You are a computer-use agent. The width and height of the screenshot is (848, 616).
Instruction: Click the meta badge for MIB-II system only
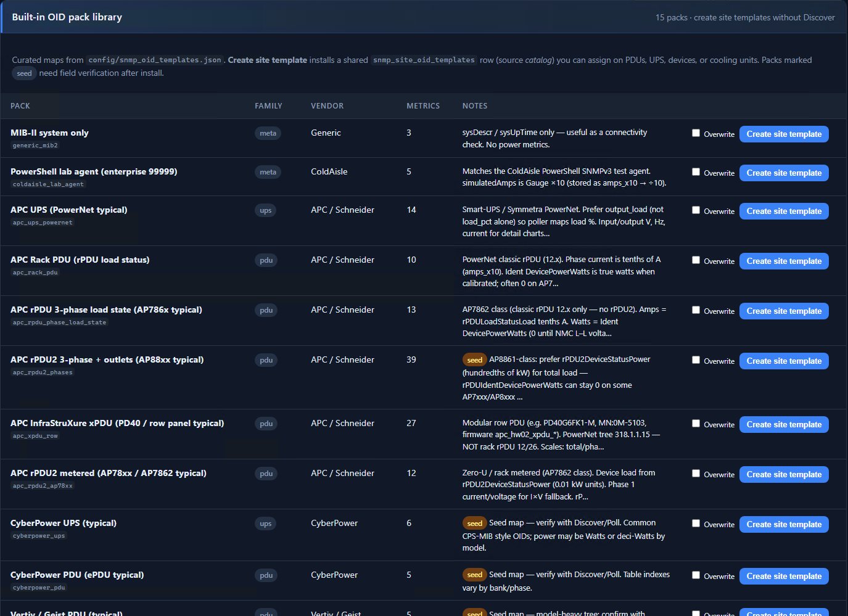pyautogui.click(x=268, y=133)
